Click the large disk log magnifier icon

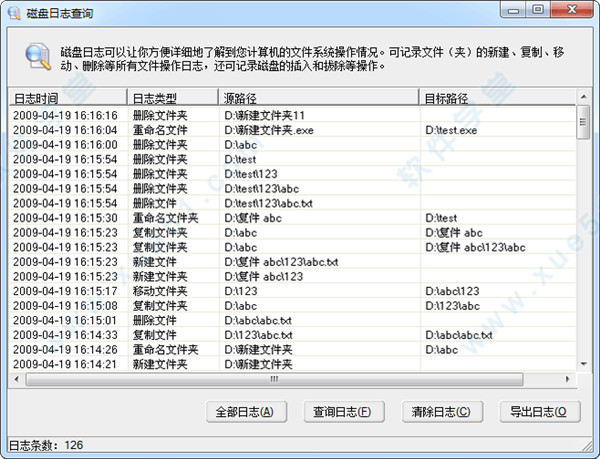(38, 57)
